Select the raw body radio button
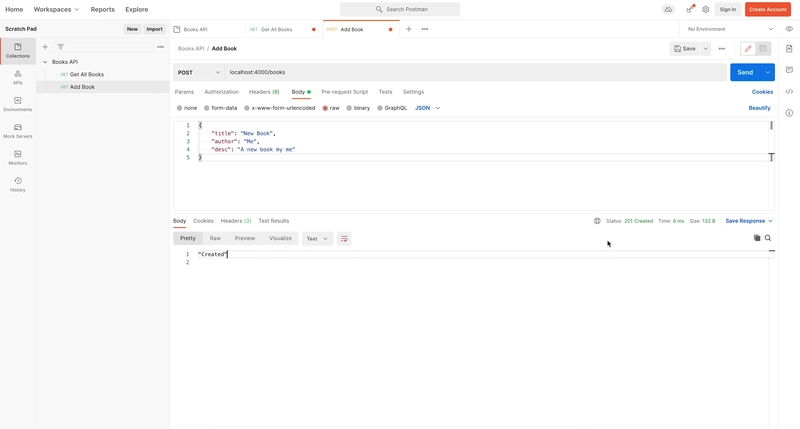The height and width of the screenshot is (429, 800). coord(325,108)
